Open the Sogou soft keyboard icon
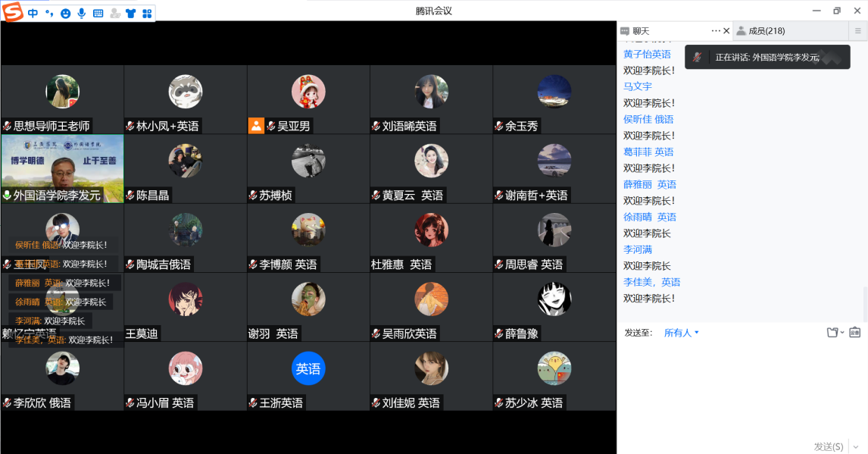 (98, 13)
